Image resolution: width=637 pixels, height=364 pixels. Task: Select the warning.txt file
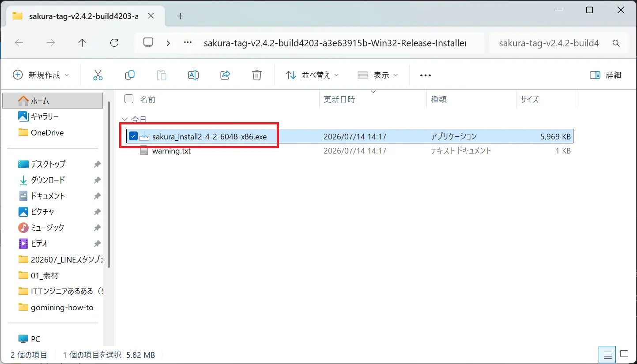tap(171, 151)
